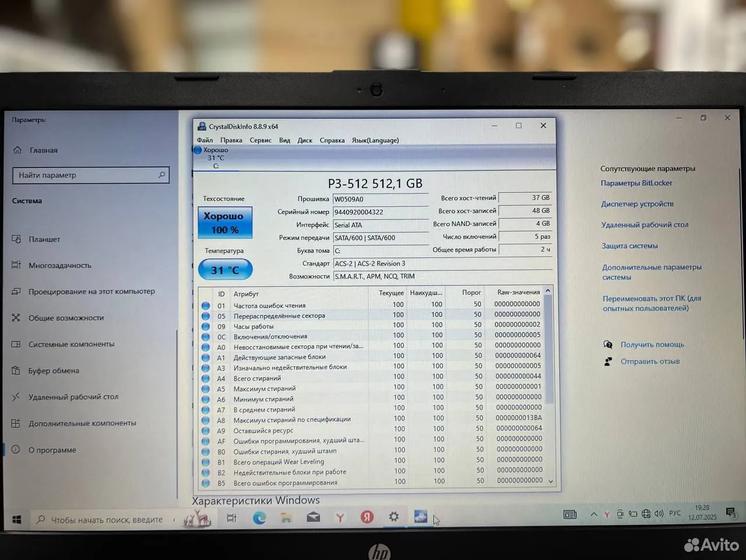Click the taskbar search box
This screenshot has width=746, height=560.
(105, 520)
